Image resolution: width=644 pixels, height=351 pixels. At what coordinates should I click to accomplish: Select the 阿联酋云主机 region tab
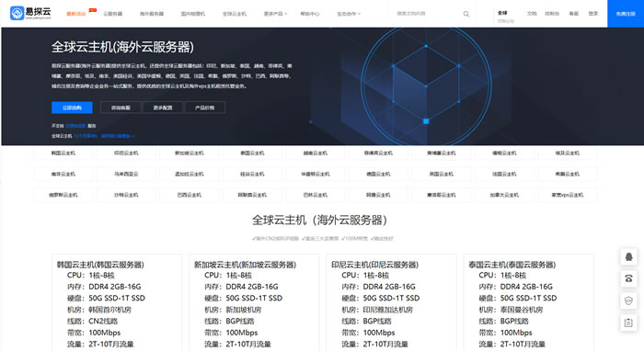pos(252,195)
